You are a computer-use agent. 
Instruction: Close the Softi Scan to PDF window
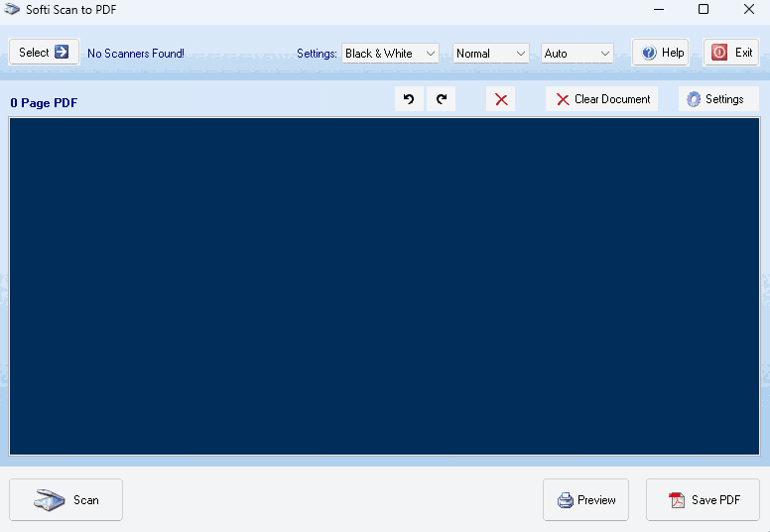coord(749,9)
